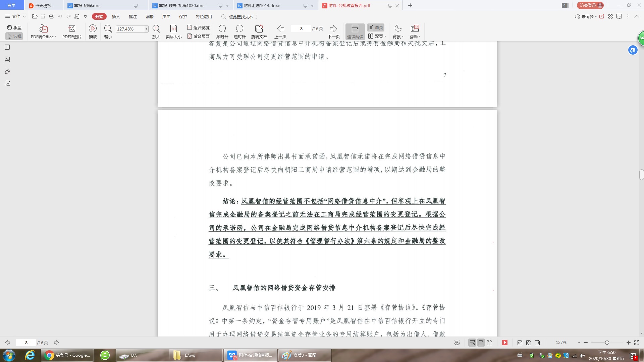Open the fourth left sidebar panel icon

pyautogui.click(x=7, y=83)
